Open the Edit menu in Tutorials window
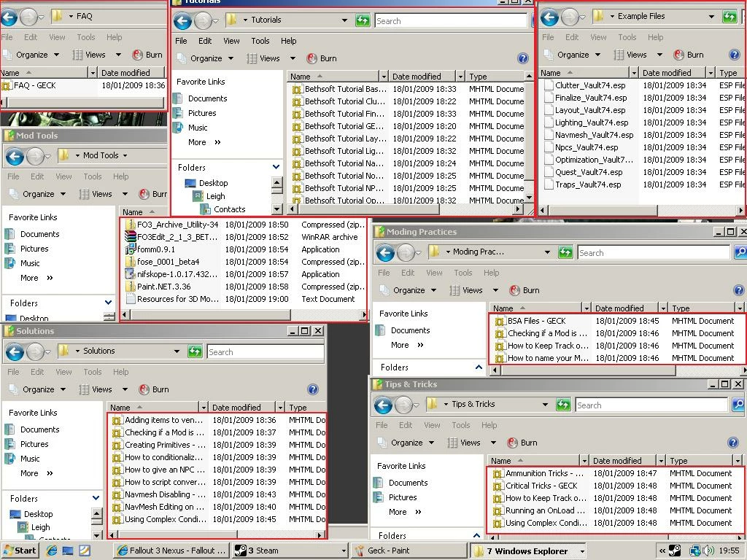This screenshot has height=560, width=747. (205, 41)
